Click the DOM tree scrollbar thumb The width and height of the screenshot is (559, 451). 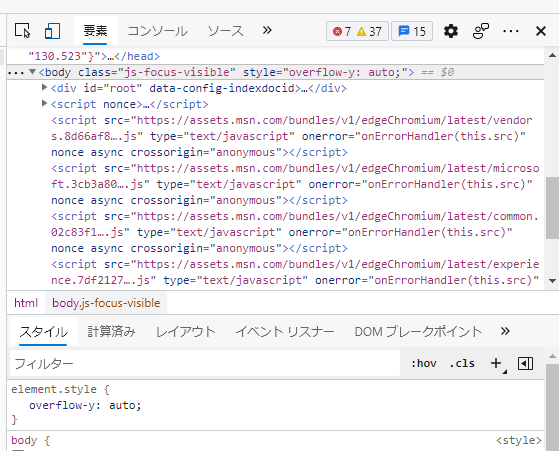pos(552,208)
